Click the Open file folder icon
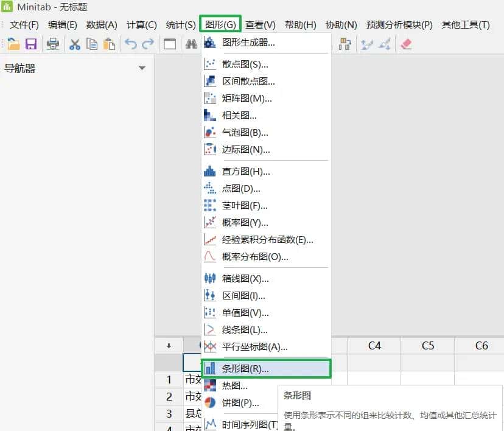This screenshot has width=504, height=431. pos(15,43)
